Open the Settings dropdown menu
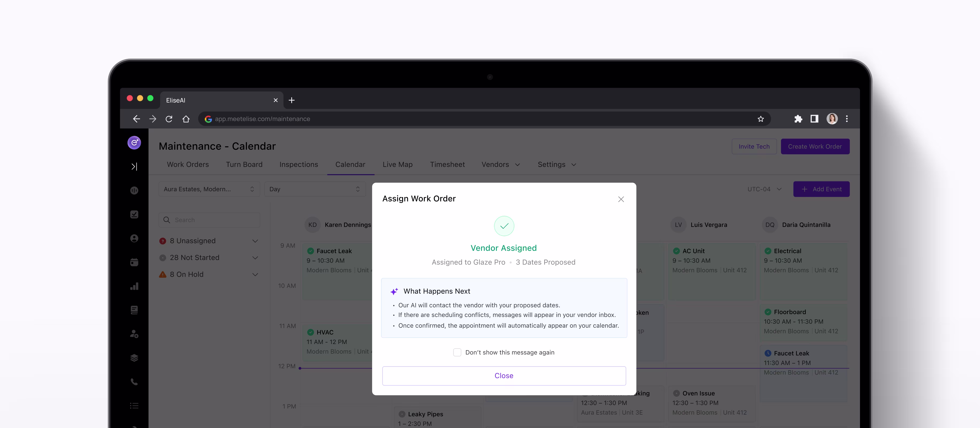 (x=557, y=165)
